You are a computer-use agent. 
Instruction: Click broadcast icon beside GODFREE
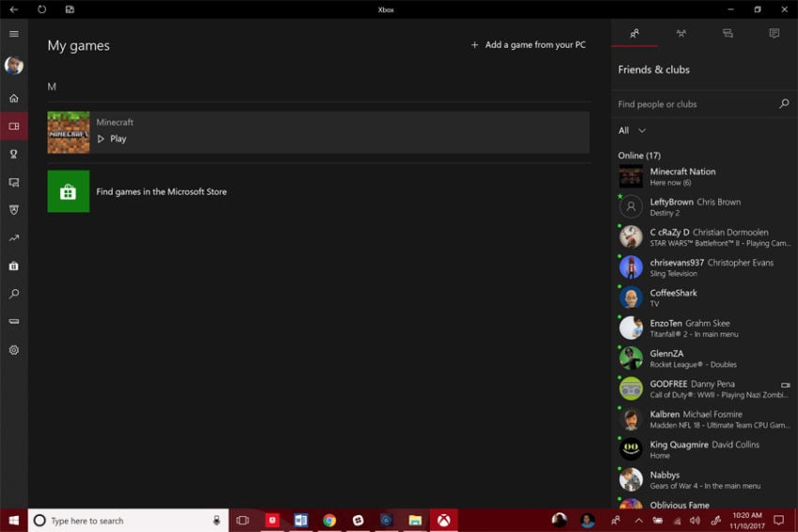(x=785, y=385)
